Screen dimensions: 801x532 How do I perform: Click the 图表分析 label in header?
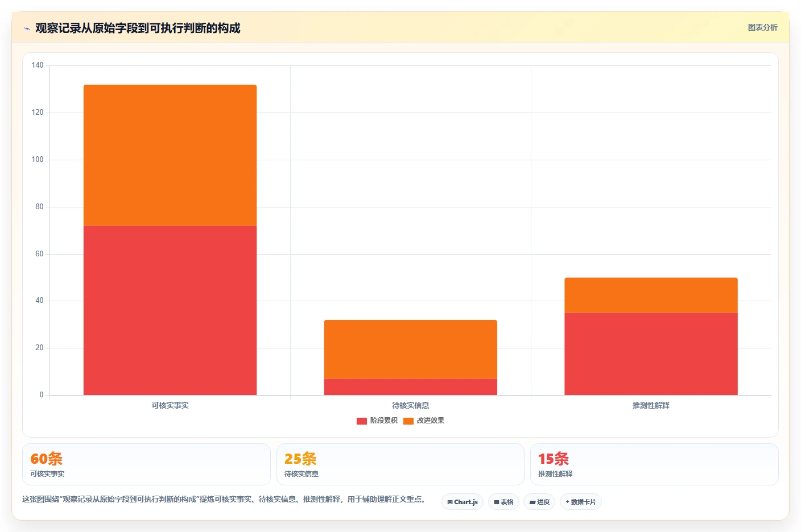(762, 27)
